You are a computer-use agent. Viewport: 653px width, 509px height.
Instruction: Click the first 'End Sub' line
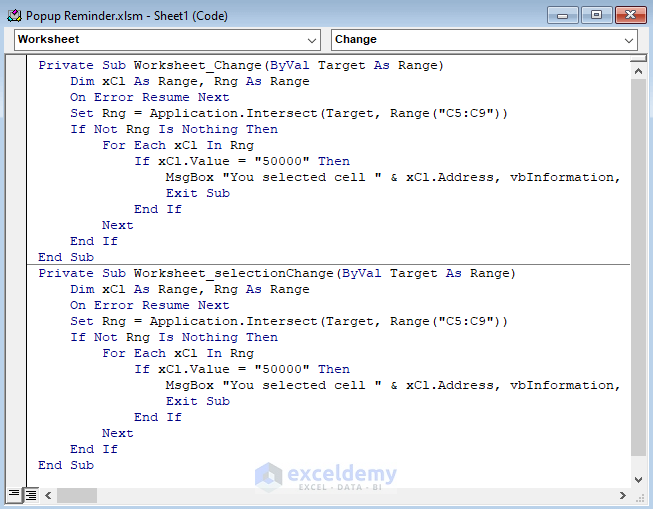coord(66,257)
